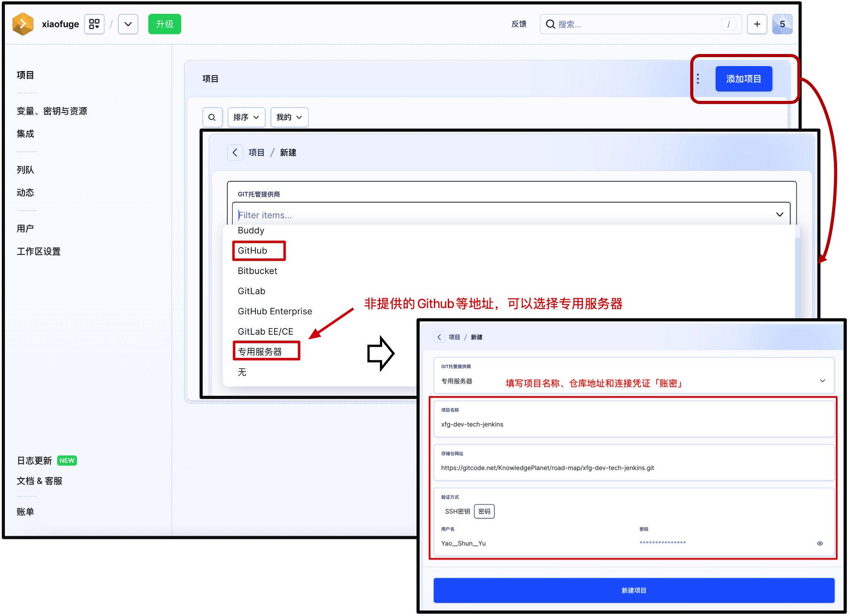This screenshot has height=616, width=850.
Task: Open 用户 in the sidebar
Action: 25,229
